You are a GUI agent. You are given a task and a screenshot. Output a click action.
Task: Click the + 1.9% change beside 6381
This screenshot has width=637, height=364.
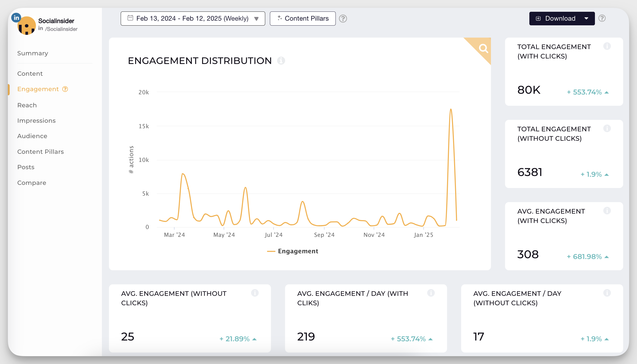pos(594,174)
